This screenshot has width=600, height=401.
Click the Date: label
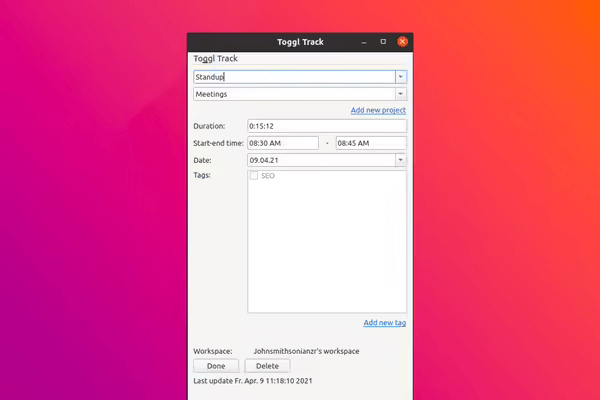[x=202, y=160]
